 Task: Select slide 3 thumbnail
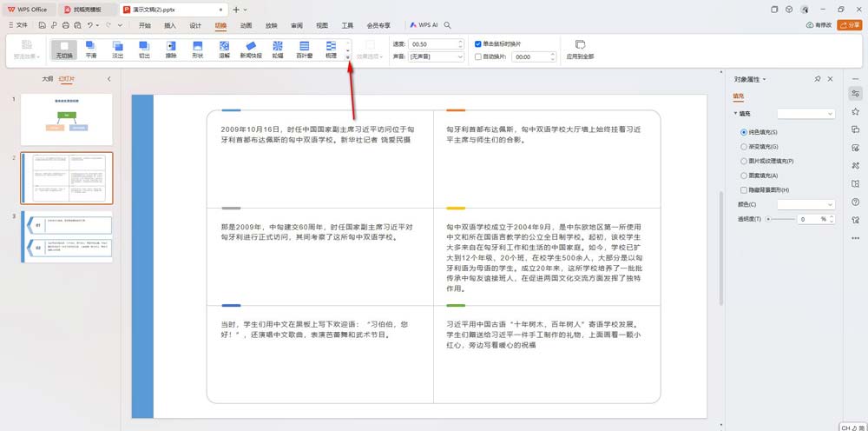click(67, 236)
